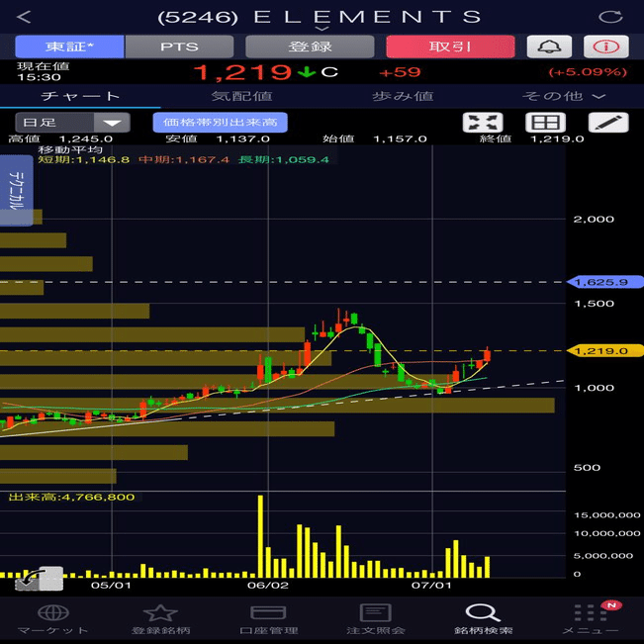The image size is (644, 644).
Task: Open the テクニカル side panel
Action: (x=17, y=190)
